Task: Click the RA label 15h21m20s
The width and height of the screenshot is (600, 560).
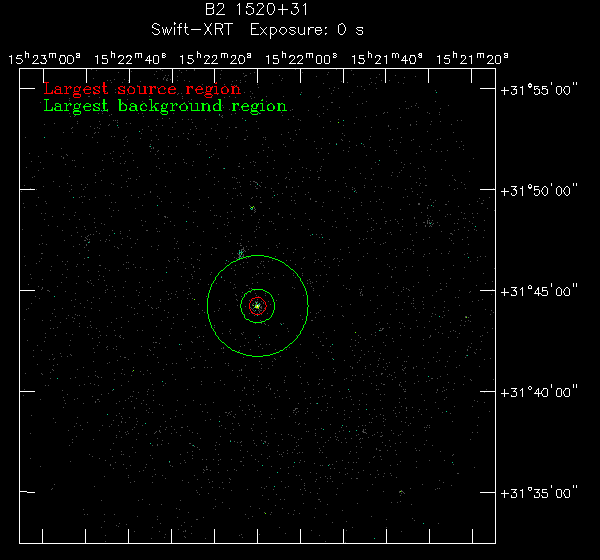Action: (x=472, y=59)
